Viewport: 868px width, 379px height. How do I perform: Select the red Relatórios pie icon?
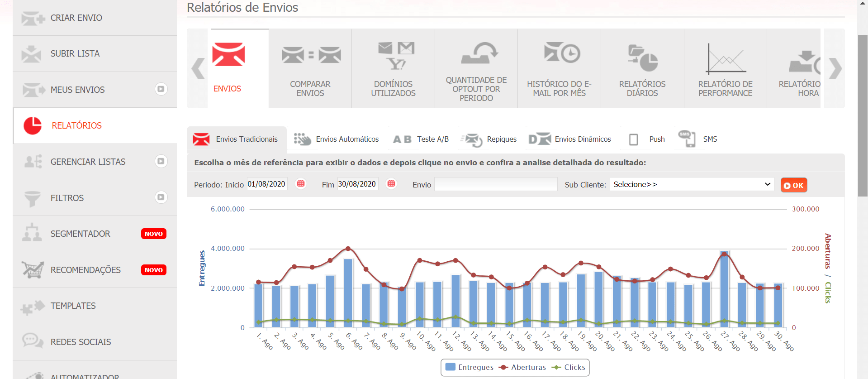[x=33, y=125]
